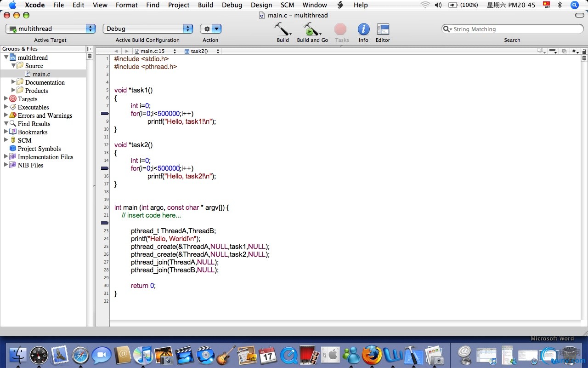Click the Build and Go icon
Screen dimensions: 588x368
pyautogui.click(x=312, y=29)
